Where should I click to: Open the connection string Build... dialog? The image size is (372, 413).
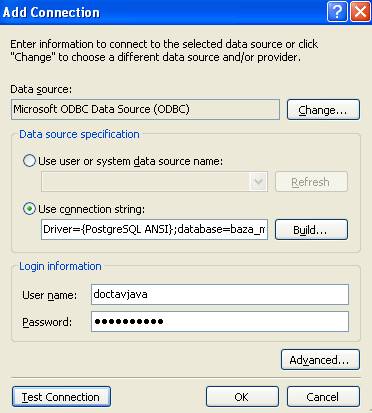311,229
